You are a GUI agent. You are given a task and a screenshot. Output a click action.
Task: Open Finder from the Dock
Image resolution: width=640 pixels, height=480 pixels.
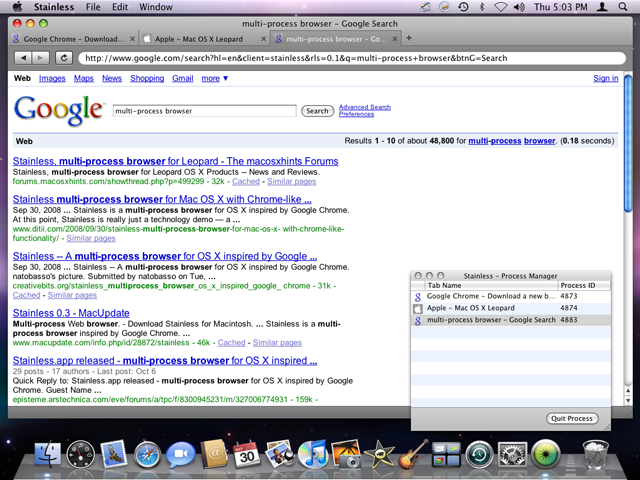click(x=48, y=454)
